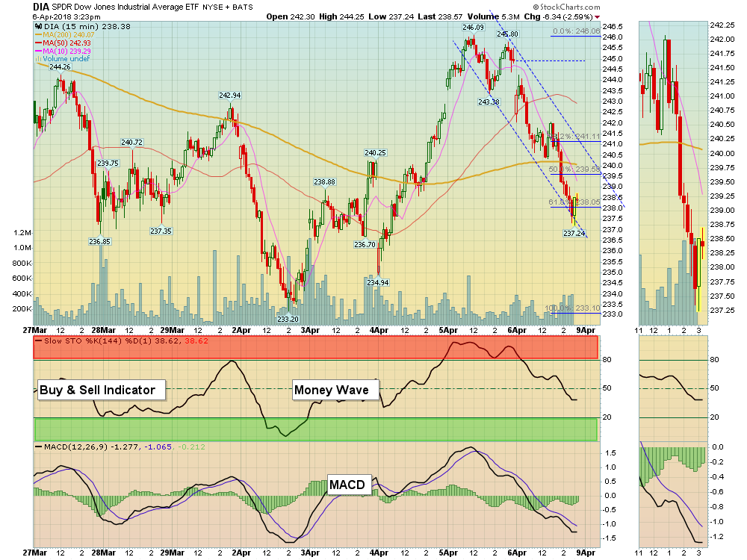Click the 234.94 price label on the chart
Viewport: 747px width, 560px height.
[378, 283]
